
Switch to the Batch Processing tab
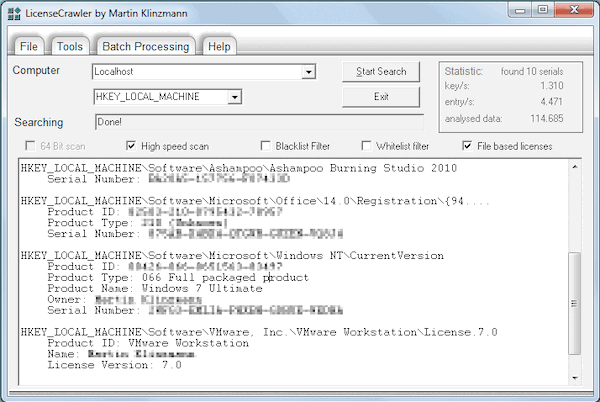(146, 47)
